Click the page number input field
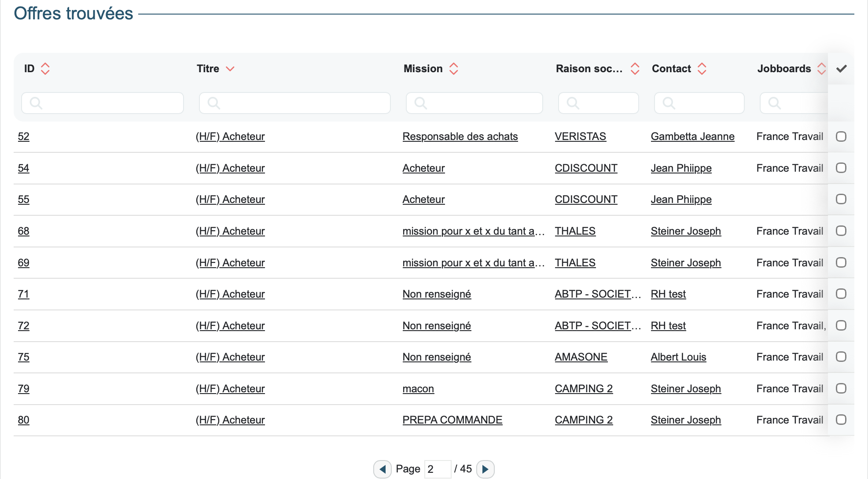The image size is (868, 479). pos(437,469)
